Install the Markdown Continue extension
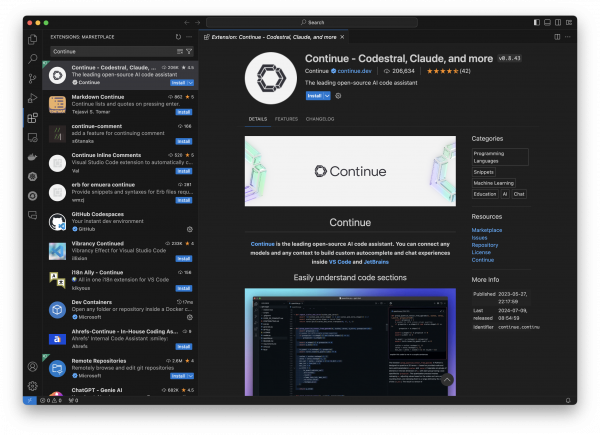 coord(183,112)
